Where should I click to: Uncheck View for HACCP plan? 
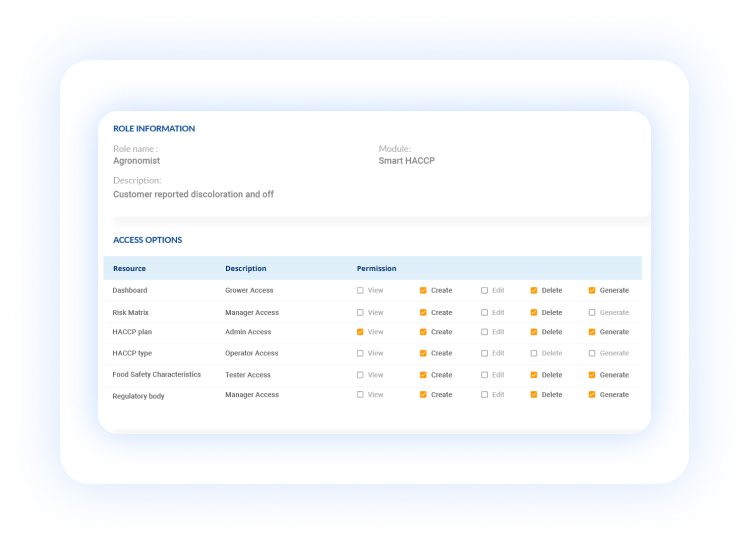360,332
